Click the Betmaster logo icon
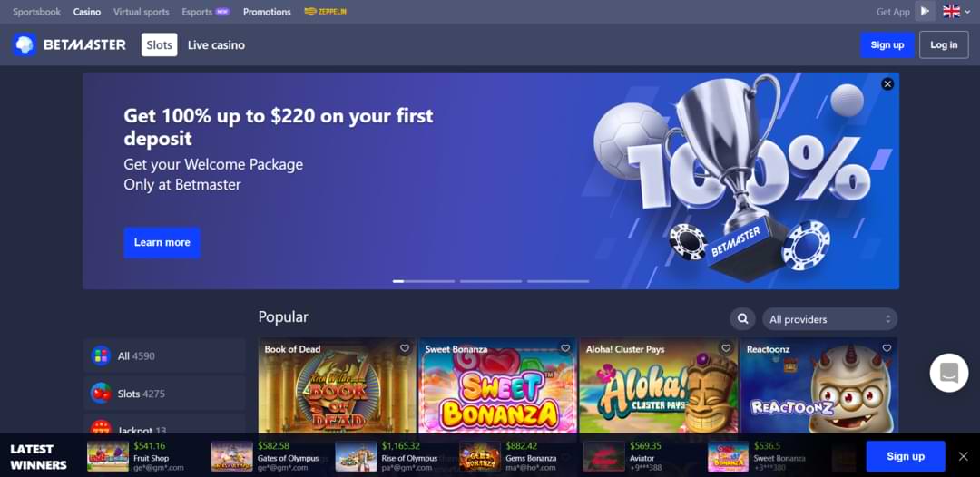 click(24, 45)
